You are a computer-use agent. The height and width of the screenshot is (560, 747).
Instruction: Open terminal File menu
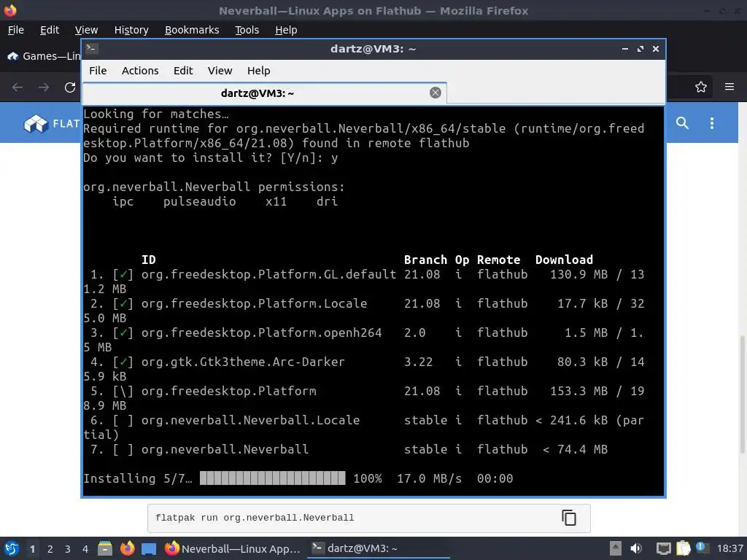click(x=98, y=71)
